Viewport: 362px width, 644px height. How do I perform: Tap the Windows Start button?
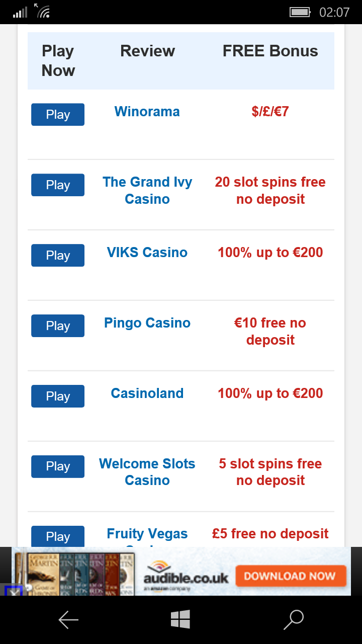pos(180,619)
